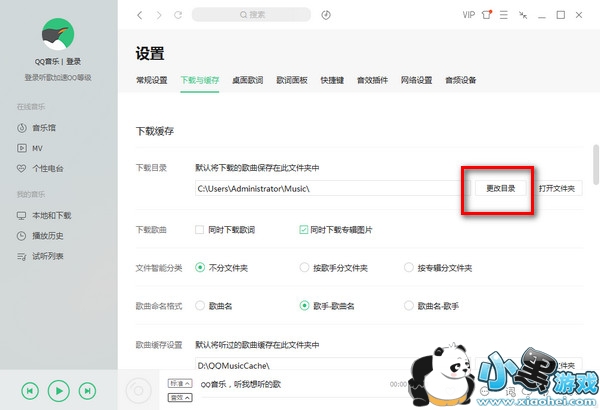Expand the 标准 quality dropdown
The height and width of the screenshot is (410, 600).
[x=180, y=383]
